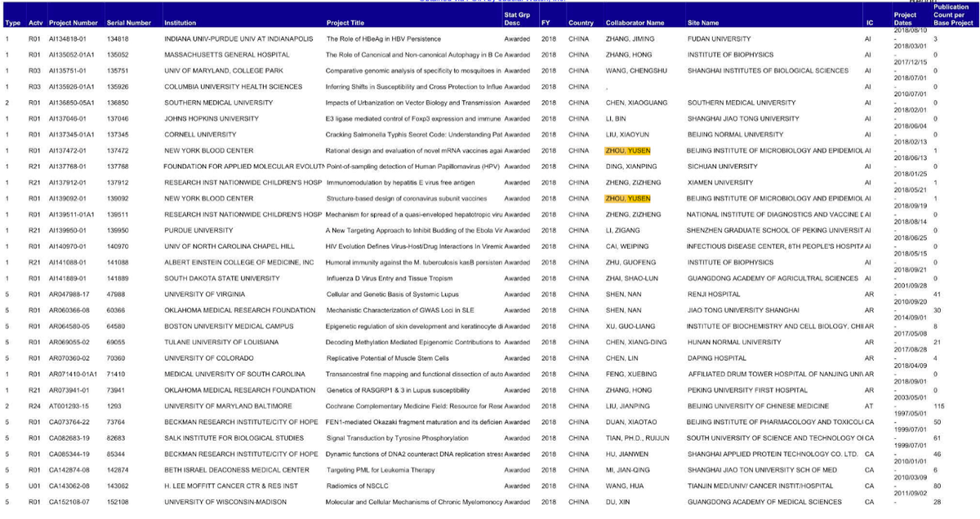Select highlighted ZHOU, YUSEN in coronavirus vaccines row
This screenshot has width=980, height=519.
pos(627,198)
